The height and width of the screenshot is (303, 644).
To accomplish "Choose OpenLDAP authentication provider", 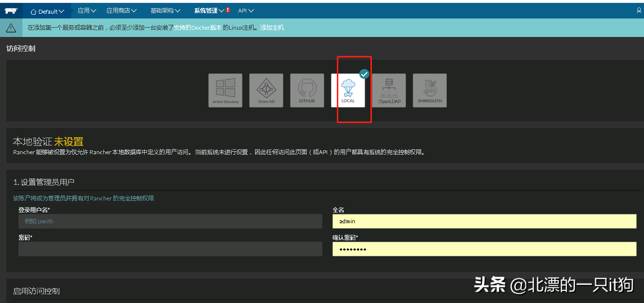I will [x=388, y=90].
